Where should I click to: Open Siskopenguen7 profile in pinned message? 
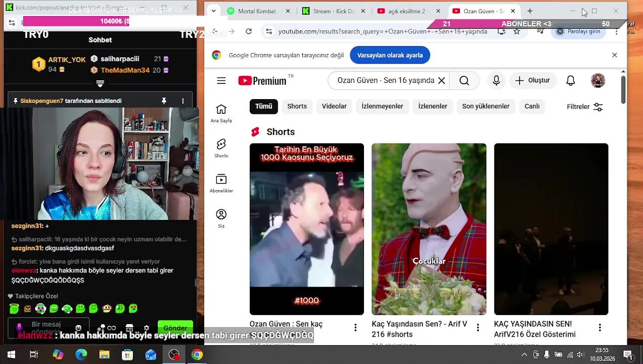click(x=41, y=101)
